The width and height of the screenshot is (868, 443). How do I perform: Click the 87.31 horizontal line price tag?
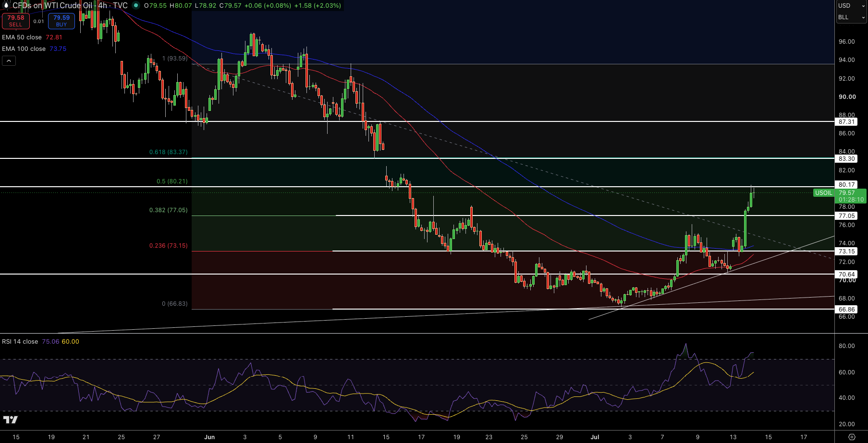coord(846,122)
